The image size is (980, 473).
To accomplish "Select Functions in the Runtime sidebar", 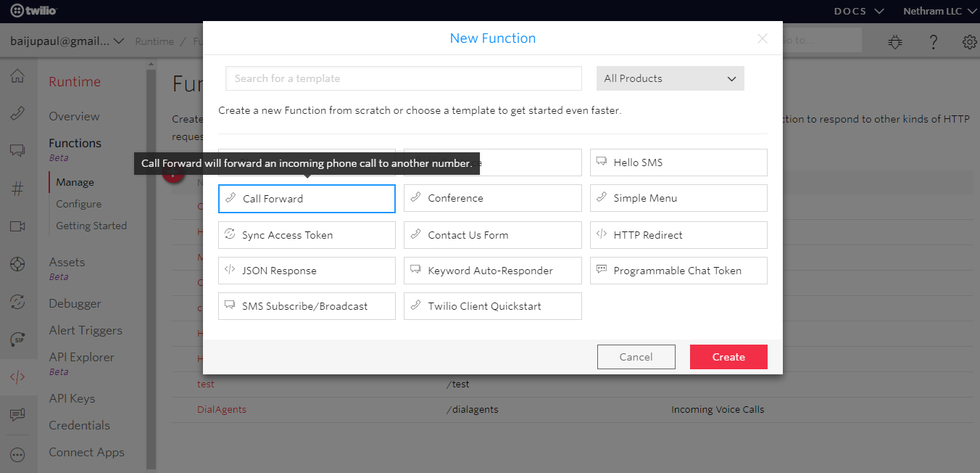I will tap(75, 143).
